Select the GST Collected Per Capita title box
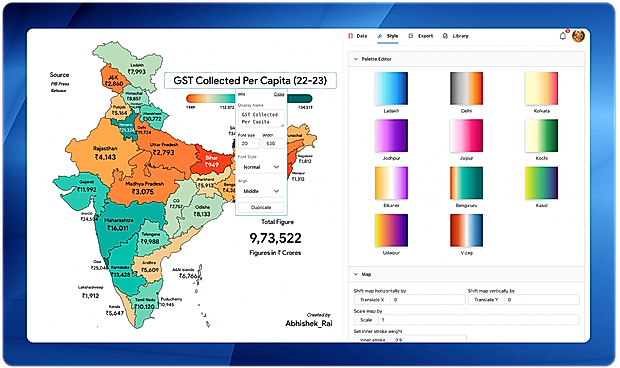620x368 pixels. pyautogui.click(x=250, y=81)
